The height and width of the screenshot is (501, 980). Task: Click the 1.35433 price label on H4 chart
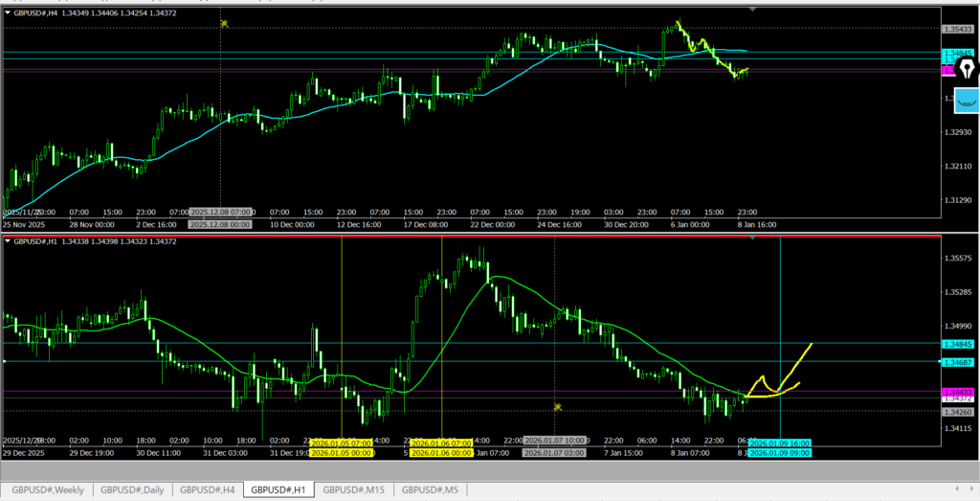click(958, 30)
